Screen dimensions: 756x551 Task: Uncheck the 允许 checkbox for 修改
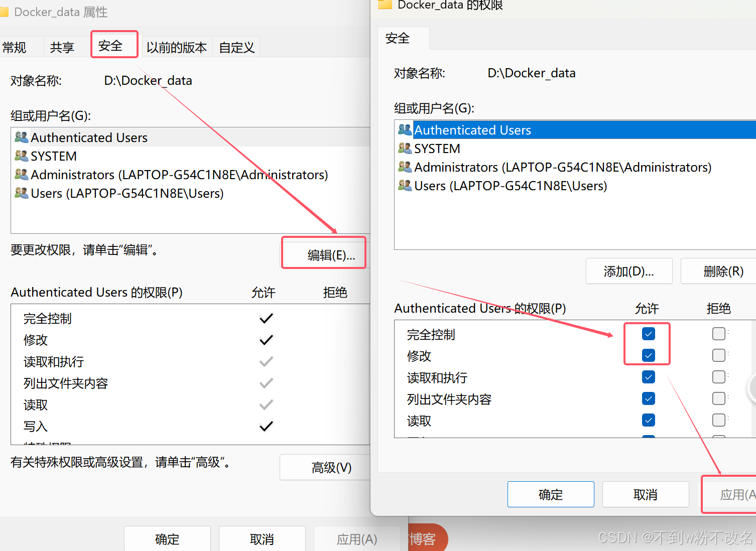648,355
